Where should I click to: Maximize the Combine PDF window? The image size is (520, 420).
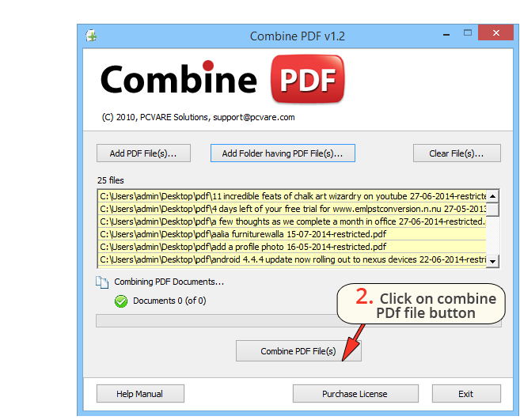coord(468,32)
